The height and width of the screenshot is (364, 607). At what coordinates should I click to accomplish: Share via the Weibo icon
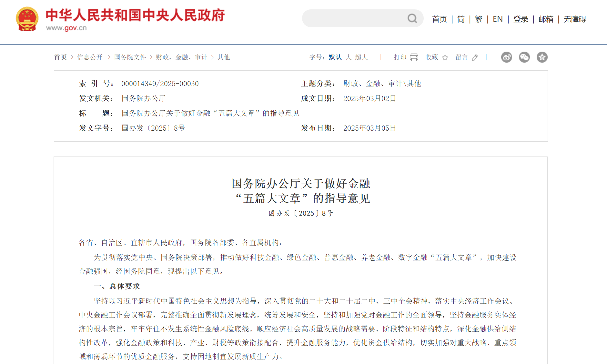tap(506, 57)
